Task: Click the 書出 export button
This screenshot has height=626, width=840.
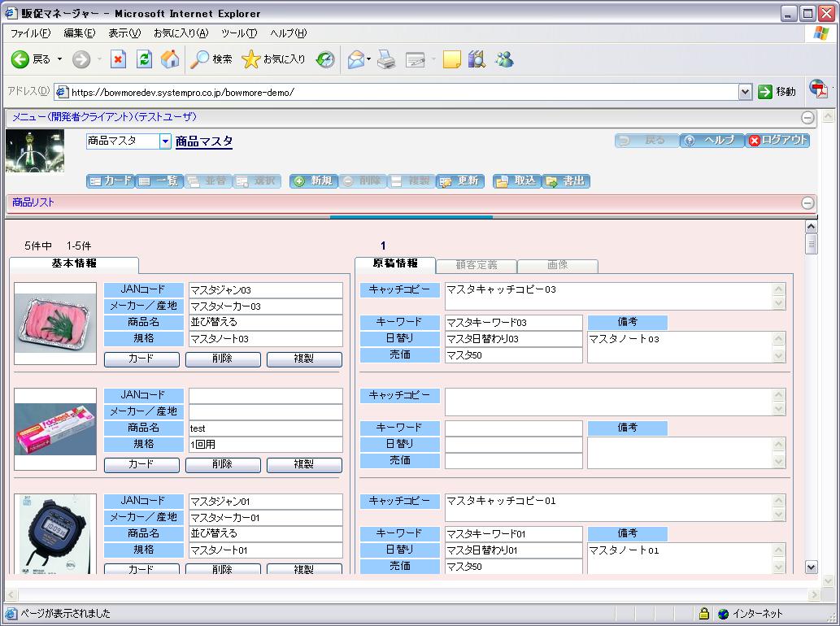Action: click(x=566, y=181)
